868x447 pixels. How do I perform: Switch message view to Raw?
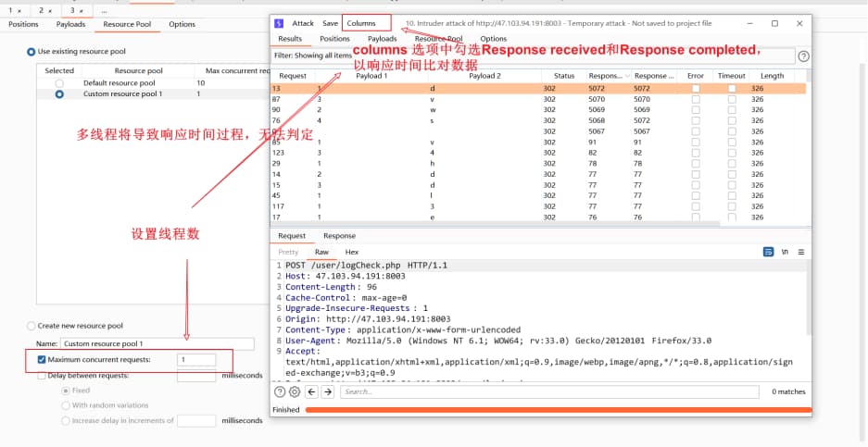321,252
